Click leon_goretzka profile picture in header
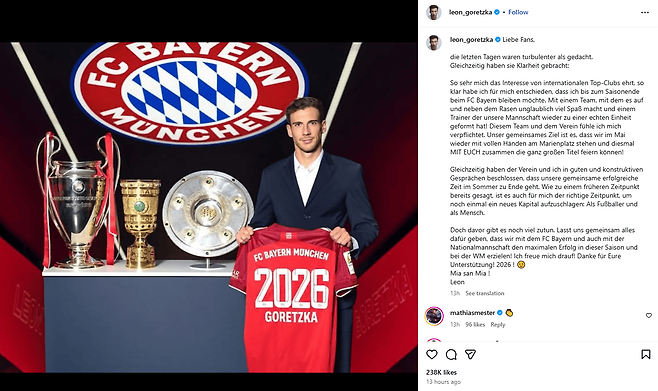Screen dimensions: 658x391 [434, 13]
